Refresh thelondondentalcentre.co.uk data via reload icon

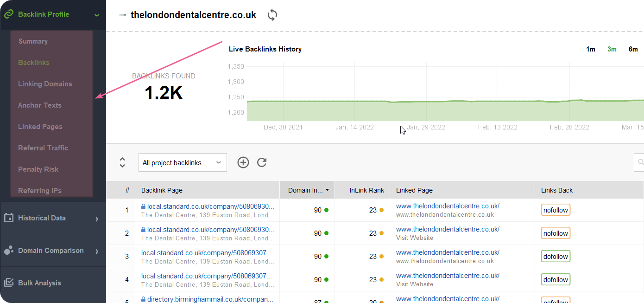pyautogui.click(x=272, y=14)
